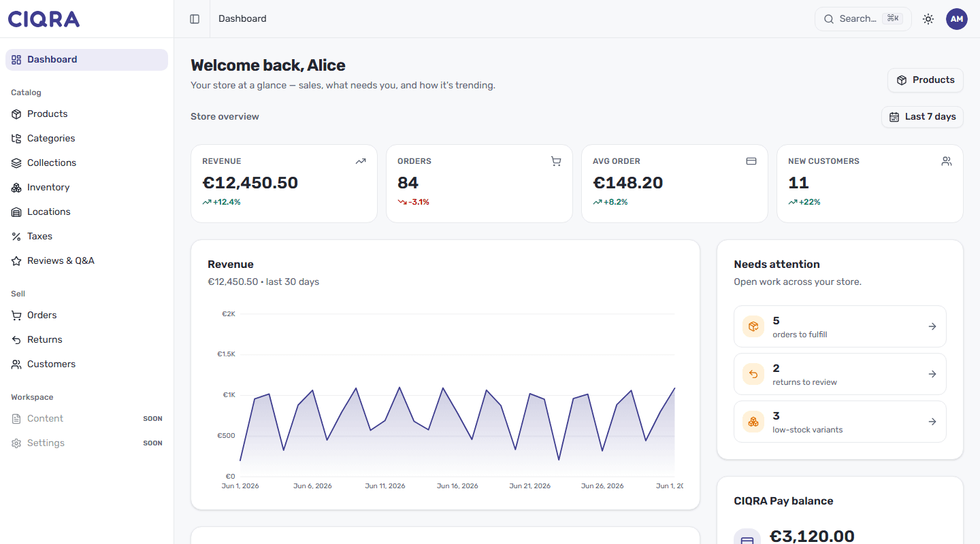
Task: Click the +12.4% revenue change
Action: coord(222,202)
